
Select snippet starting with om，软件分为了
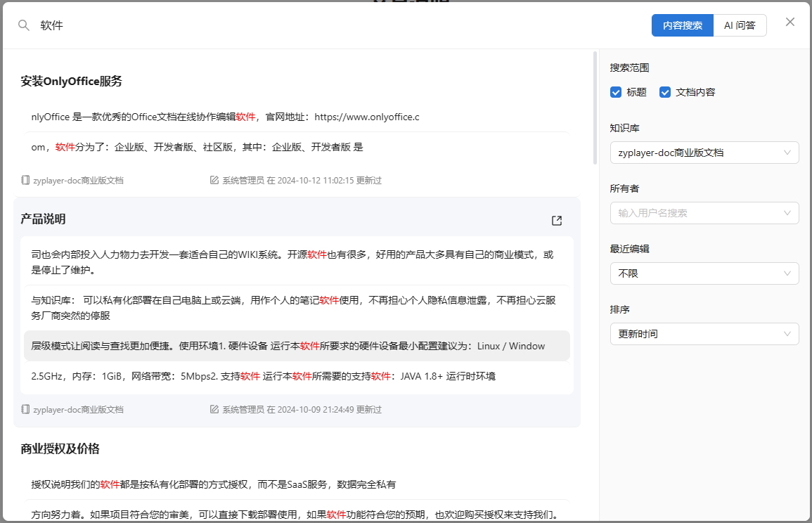click(297, 147)
